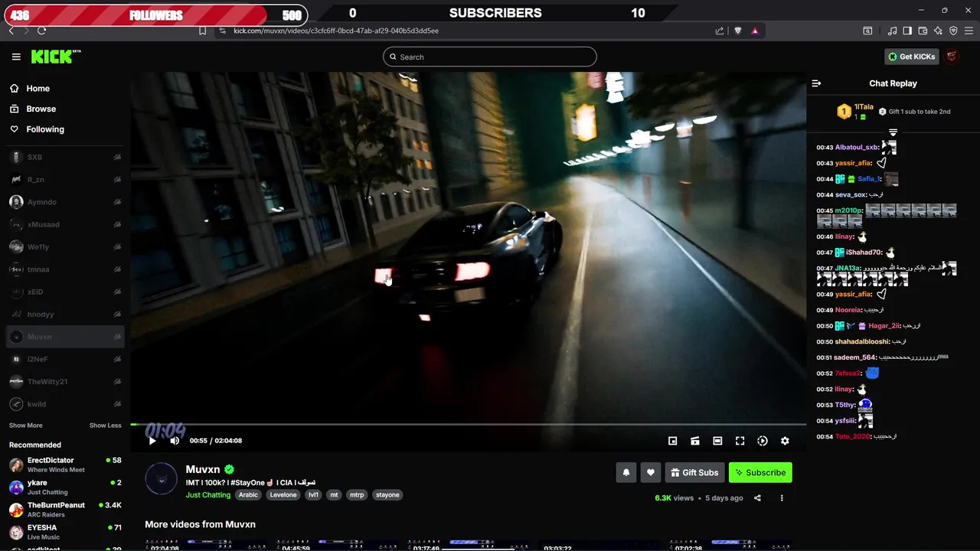Subscribe to Muvxn

pos(760,472)
